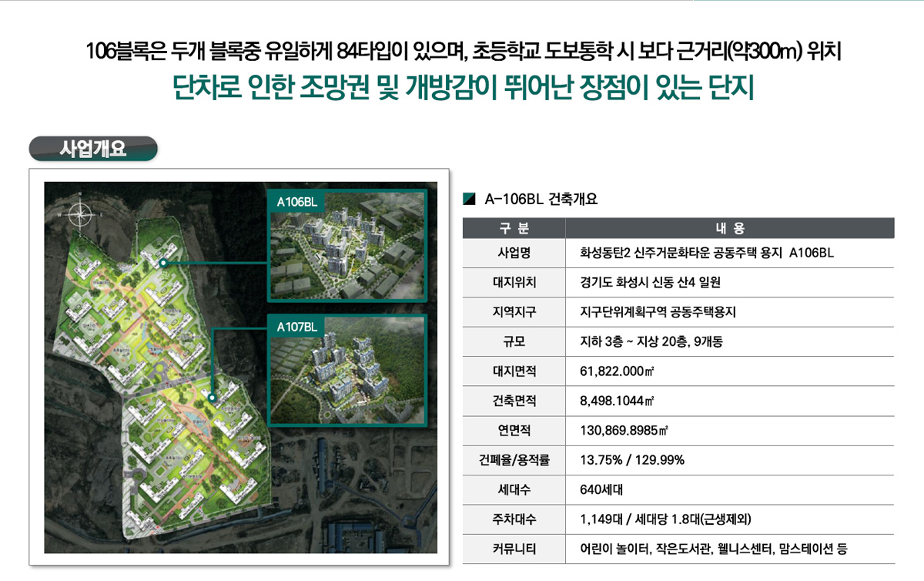Select 화성동탄2 신주거문화타운 공동주택 용지 A106BL
This screenshot has width=924, height=581.
tap(707, 253)
